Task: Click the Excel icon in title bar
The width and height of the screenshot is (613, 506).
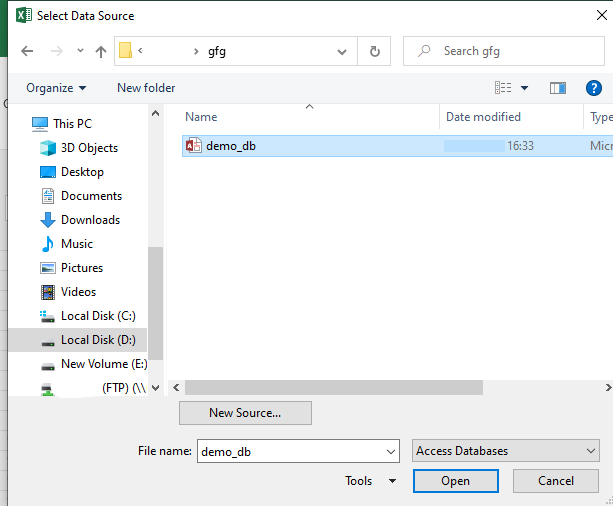Action: [x=24, y=16]
